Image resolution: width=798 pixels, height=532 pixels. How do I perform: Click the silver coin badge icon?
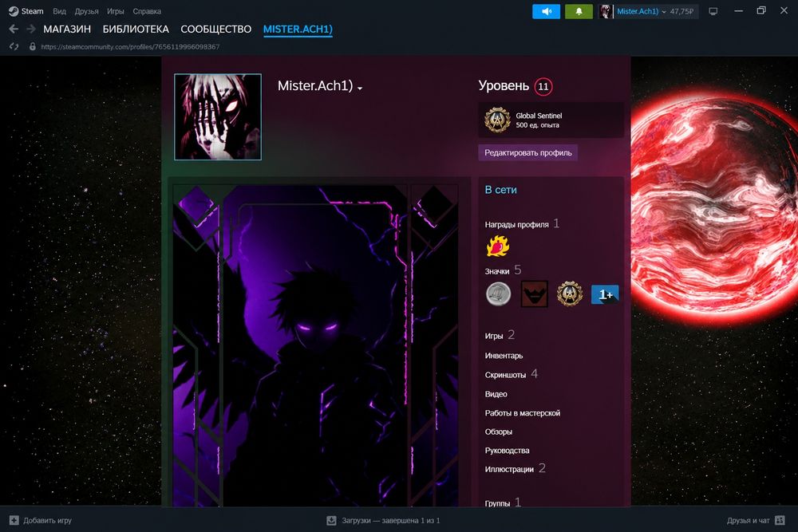pos(498,294)
